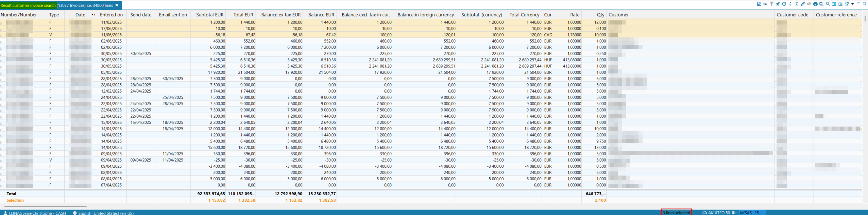Sort by the Customer column header
This screenshot has height=215, width=868.
[618, 15]
